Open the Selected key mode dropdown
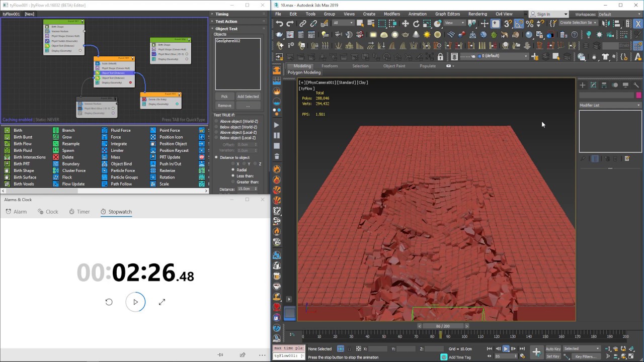This screenshot has width=644, height=362. 582,348
